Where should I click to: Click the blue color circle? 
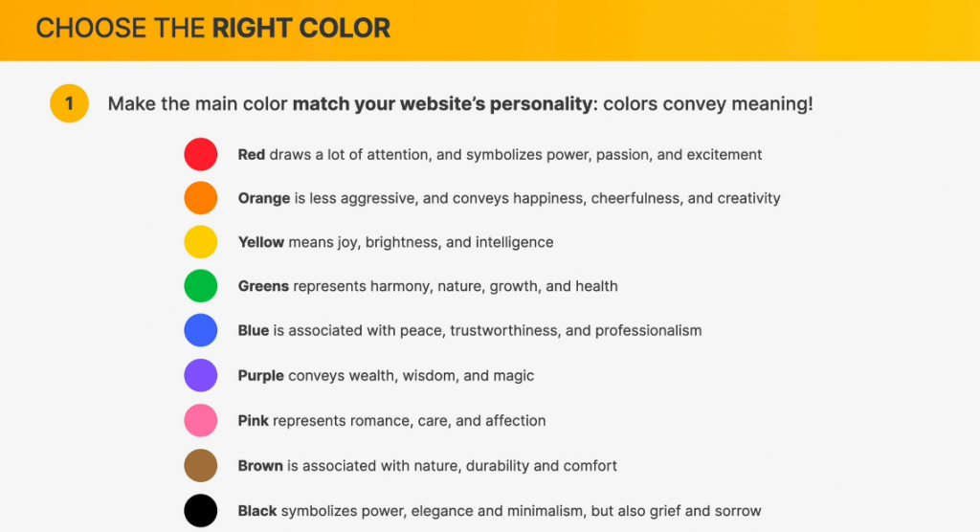pyautogui.click(x=201, y=330)
